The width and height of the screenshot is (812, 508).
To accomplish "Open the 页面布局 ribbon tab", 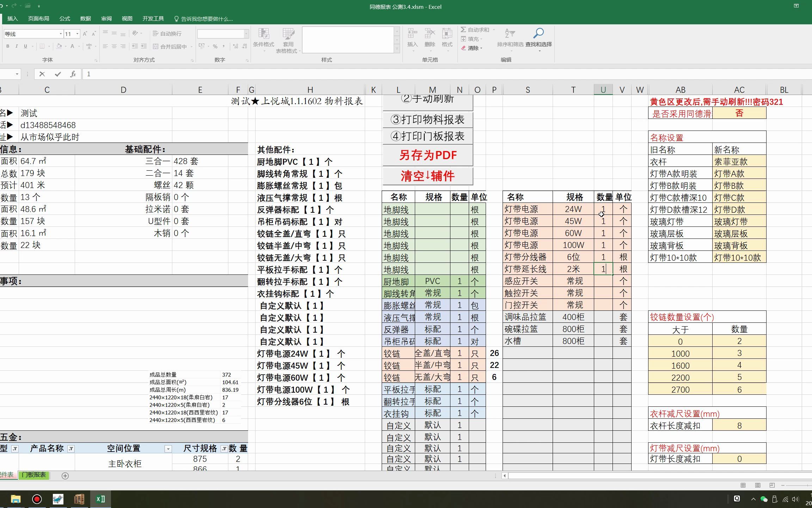I will [x=39, y=18].
